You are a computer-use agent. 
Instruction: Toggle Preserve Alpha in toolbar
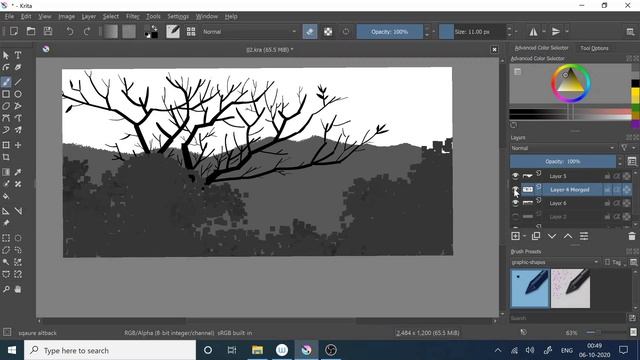tap(328, 31)
